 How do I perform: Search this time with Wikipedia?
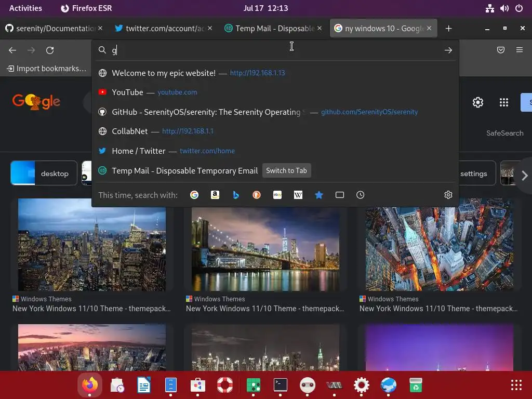[298, 195]
